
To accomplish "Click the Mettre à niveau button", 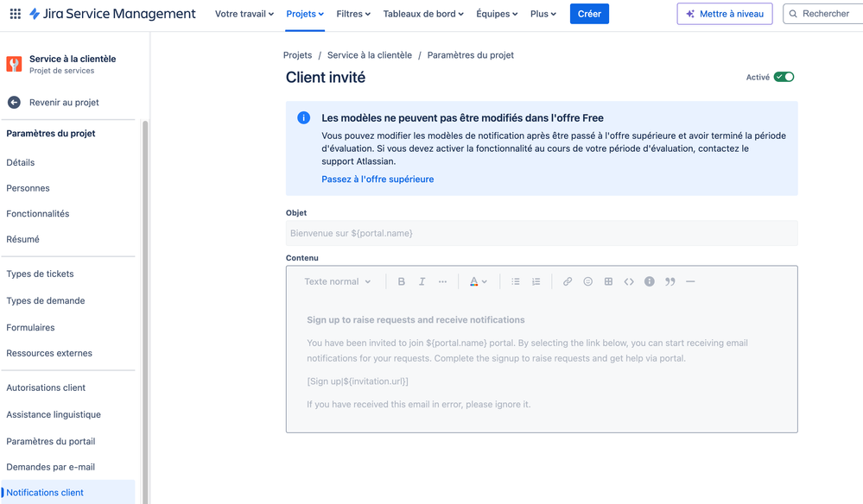I will 724,14.
